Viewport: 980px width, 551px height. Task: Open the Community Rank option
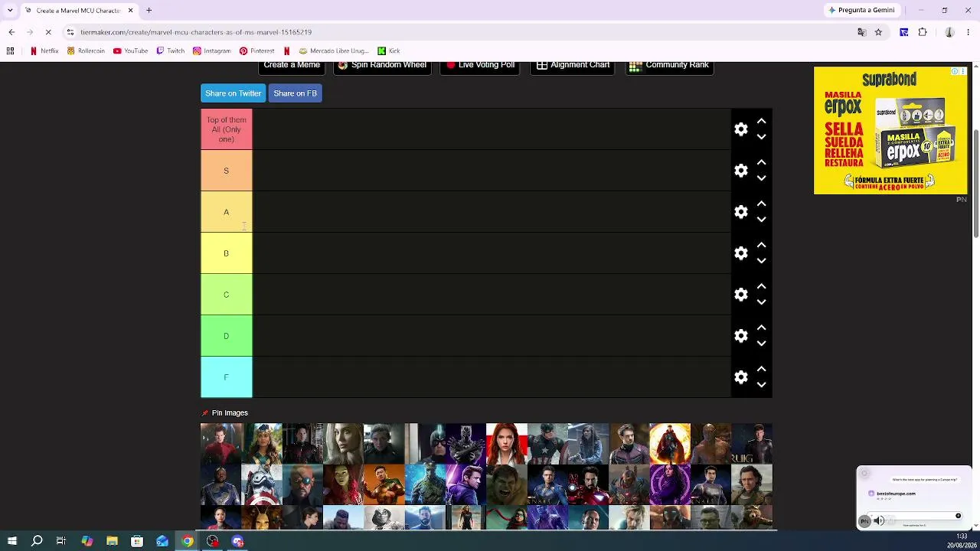pyautogui.click(x=669, y=67)
